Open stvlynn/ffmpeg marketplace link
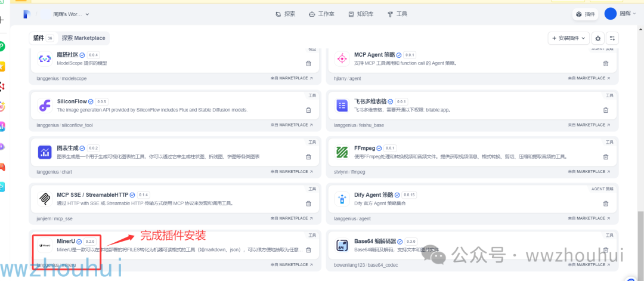Viewport: 644px width, 281px height. point(589,171)
